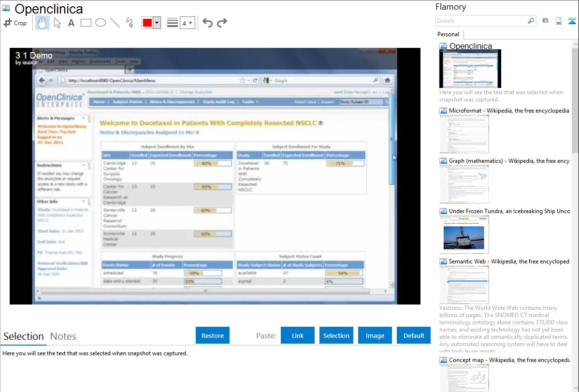Viewport: 579px width, 392px height.
Task: Click the Openclinica title in the list
Action: pos(470,46)
